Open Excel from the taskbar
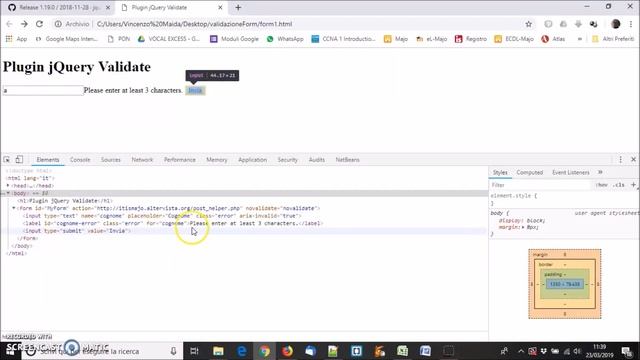Image resolution: width=640 pixels, height=360 pixels. pyautogui.click(x=402, y=351)
